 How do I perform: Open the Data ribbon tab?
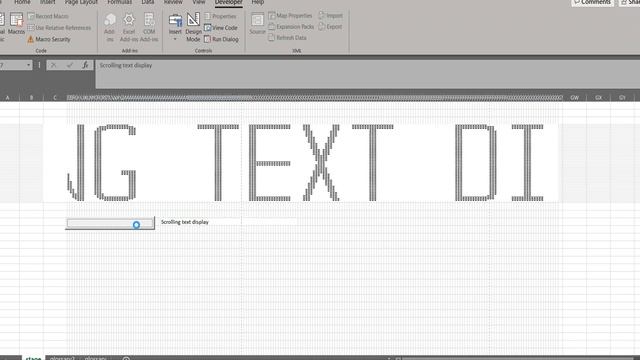coord(148,2)
